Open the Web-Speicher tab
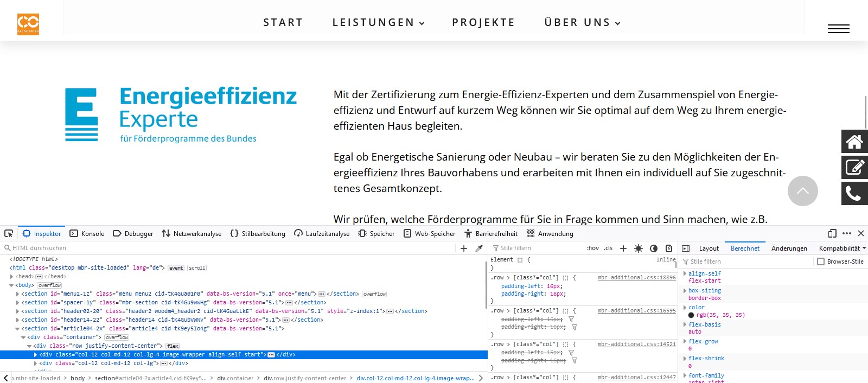868x383 pixels. [430, 233]
